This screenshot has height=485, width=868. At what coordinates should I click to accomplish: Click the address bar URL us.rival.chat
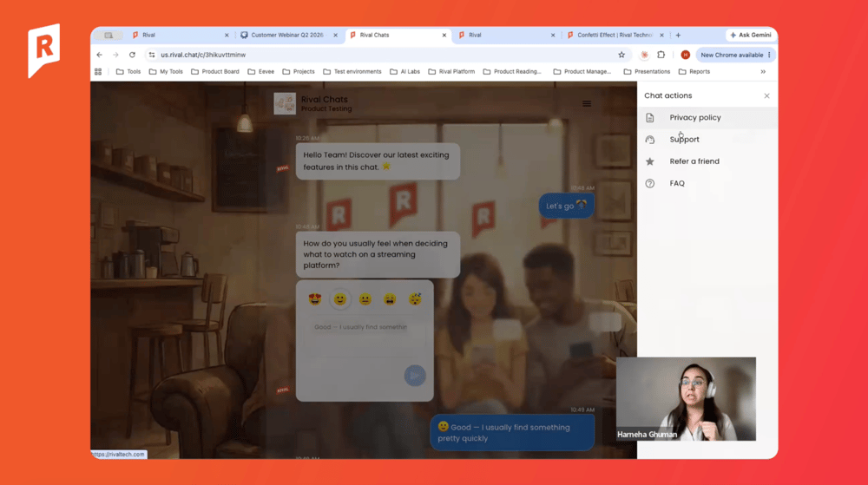click(203, 55)
